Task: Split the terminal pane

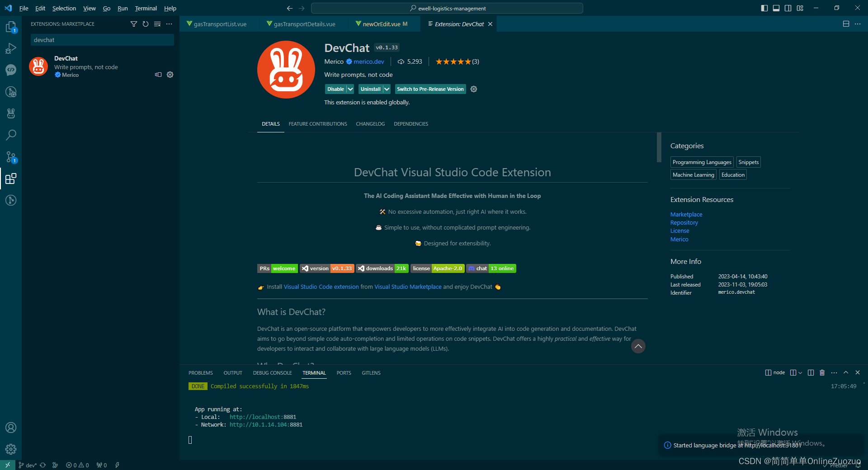Action: tap(811, 373)
